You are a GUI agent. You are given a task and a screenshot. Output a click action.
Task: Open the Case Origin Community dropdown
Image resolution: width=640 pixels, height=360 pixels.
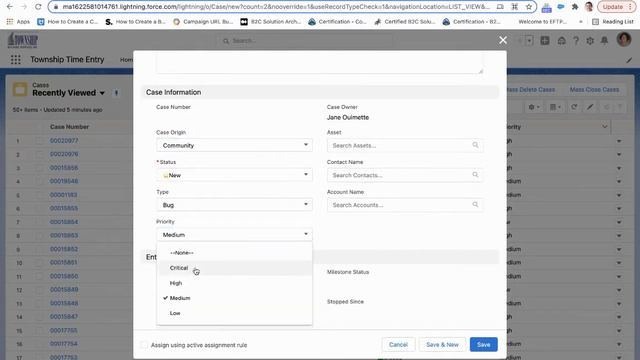[x=234, y=145]
